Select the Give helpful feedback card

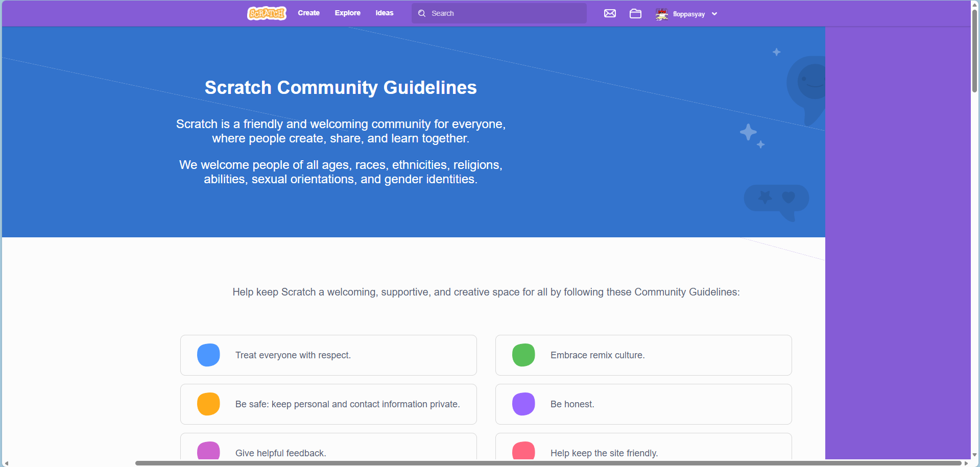pos(328,447)
